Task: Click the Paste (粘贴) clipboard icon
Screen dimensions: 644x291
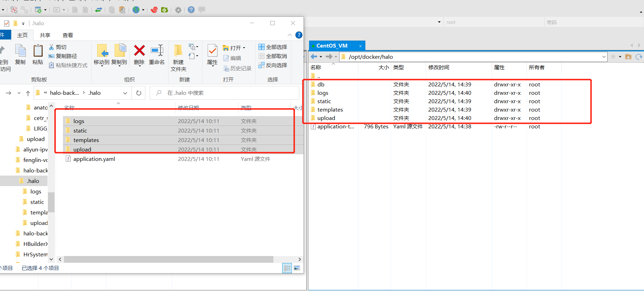Action: [38, 51]
